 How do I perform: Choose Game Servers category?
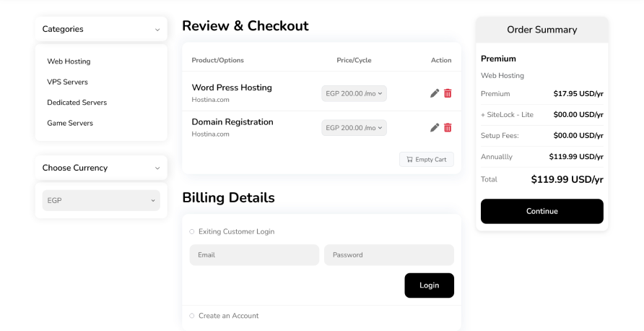pos(70,123)
